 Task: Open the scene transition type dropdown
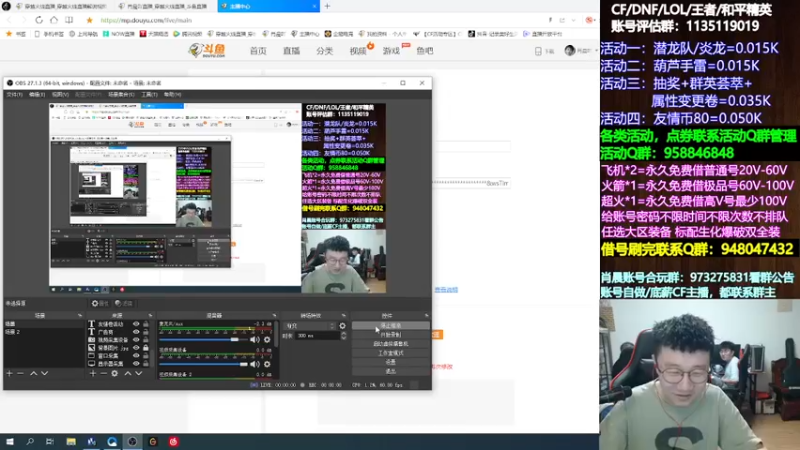tap(310, 326)
